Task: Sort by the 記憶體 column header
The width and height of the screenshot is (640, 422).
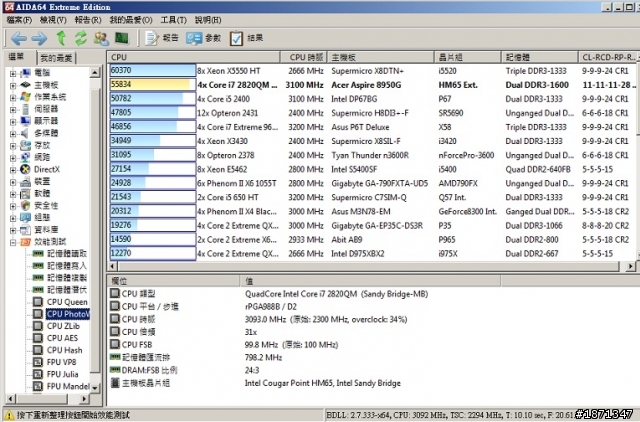Action: [x=540, y=57]
